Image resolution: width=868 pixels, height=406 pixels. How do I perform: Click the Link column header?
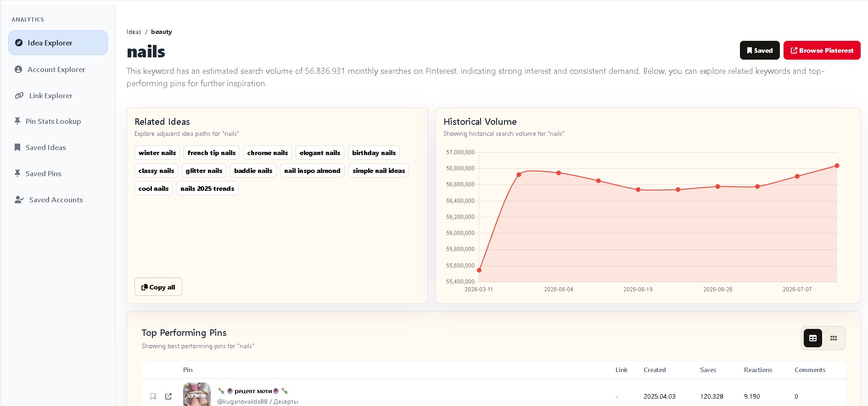click(622, 370)
